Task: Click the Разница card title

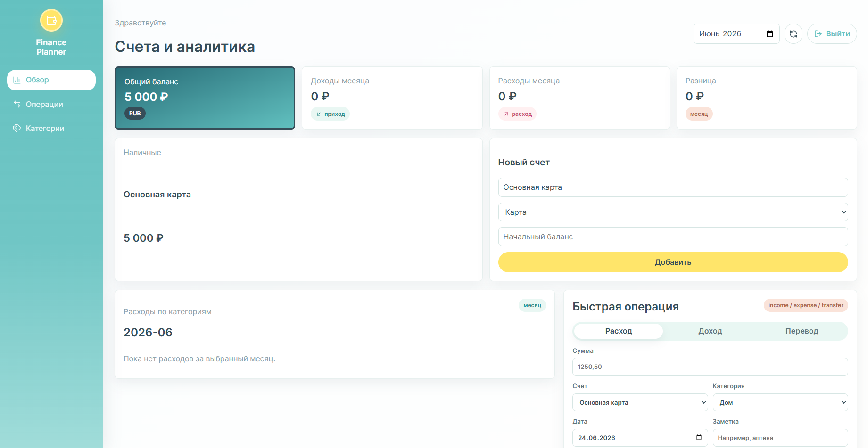Action: 701,81
